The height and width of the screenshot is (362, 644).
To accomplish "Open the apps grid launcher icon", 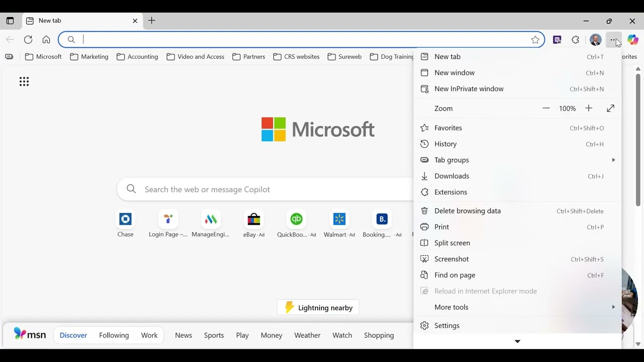I will pos(24,81).
